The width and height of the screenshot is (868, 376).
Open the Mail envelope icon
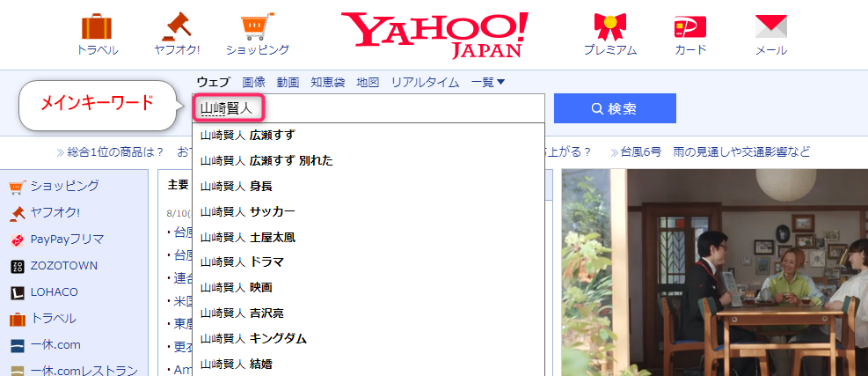tap(770, 26)
